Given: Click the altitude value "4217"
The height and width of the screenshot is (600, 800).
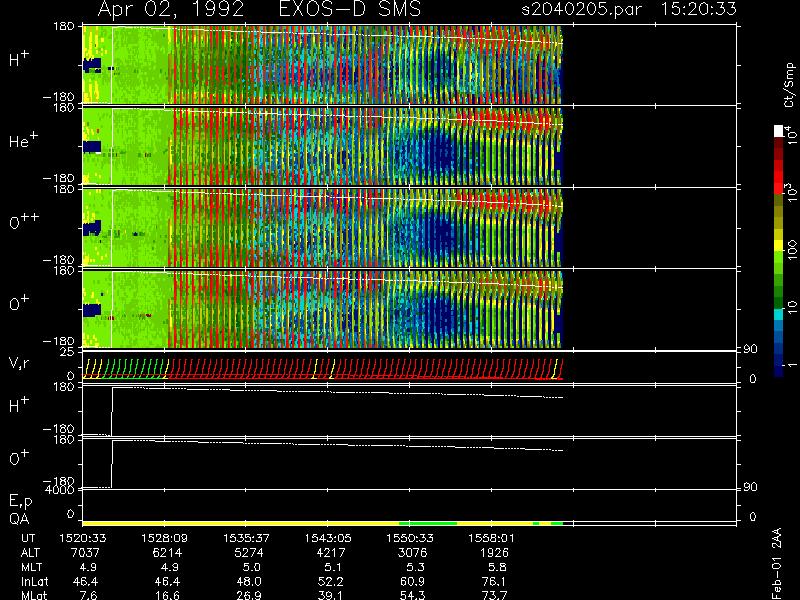Looking at the screenshot, I should tap(331, 553).
